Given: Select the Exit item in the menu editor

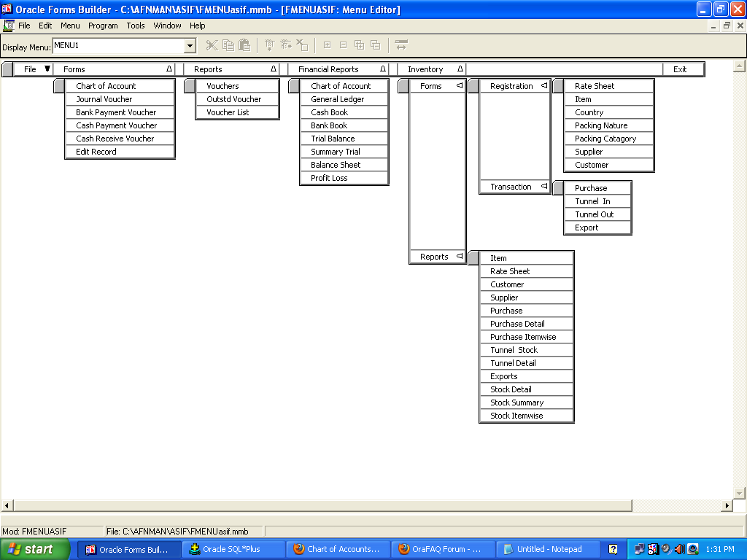Looking at the screenshot, I should (x=683, y=69).
